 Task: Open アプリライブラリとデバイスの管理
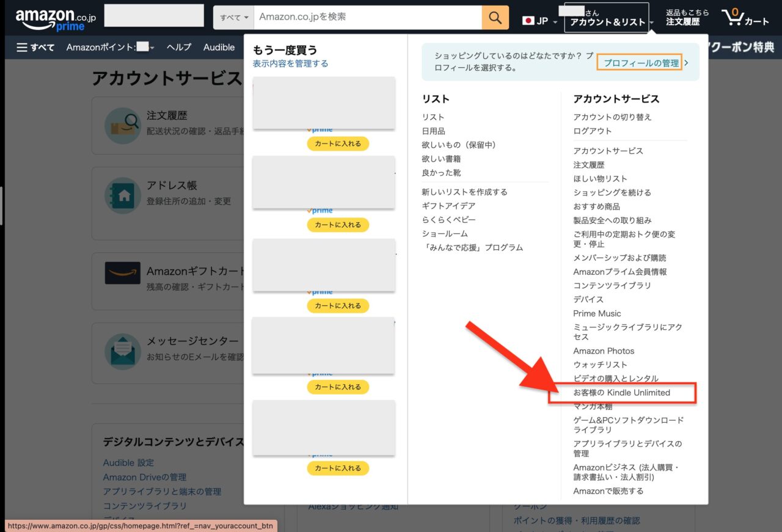coord(627,448)
